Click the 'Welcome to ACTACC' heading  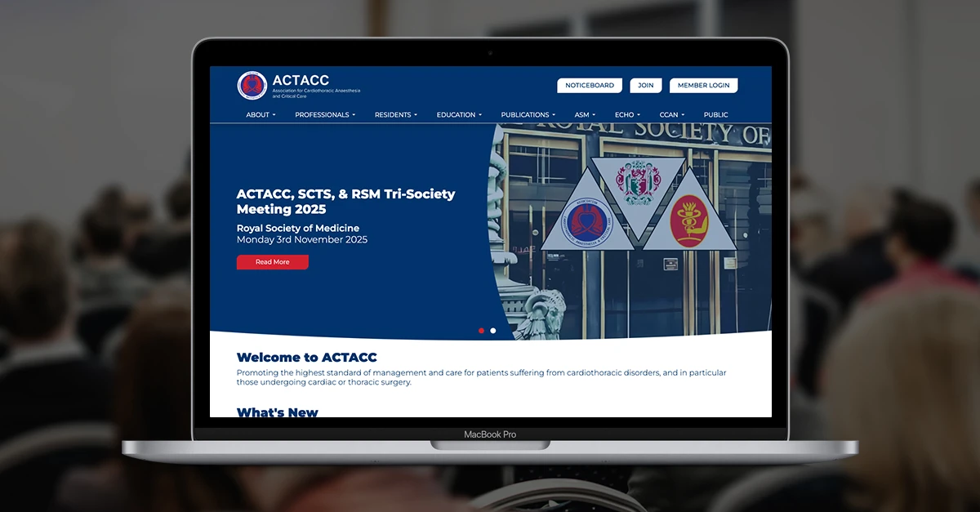point(307,358)
